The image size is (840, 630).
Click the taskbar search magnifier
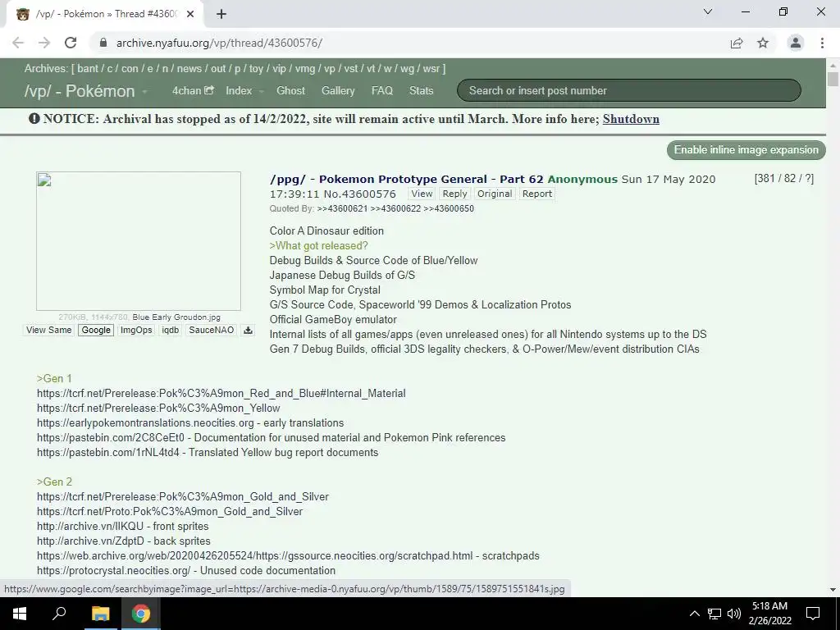[59, 614]
